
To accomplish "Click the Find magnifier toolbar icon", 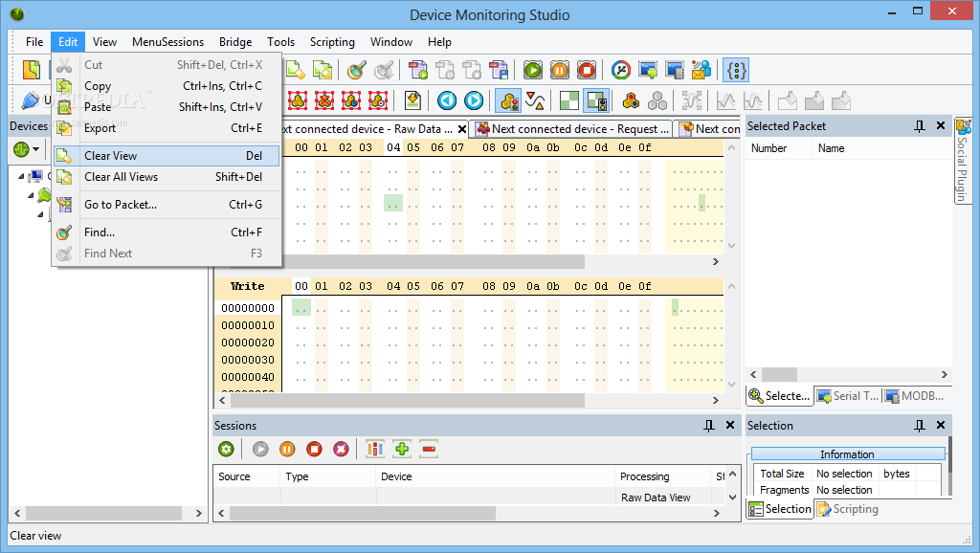I will point(357,70).
